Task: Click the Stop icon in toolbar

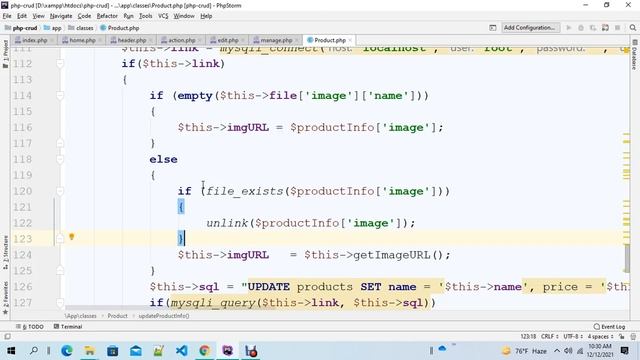Action: tap(618, 28)
